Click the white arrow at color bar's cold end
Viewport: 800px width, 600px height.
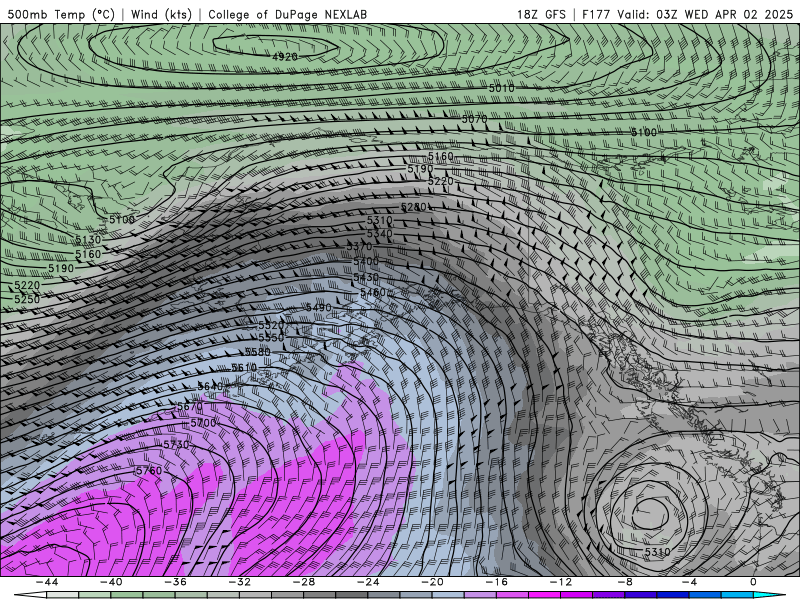tap(30, 595)
